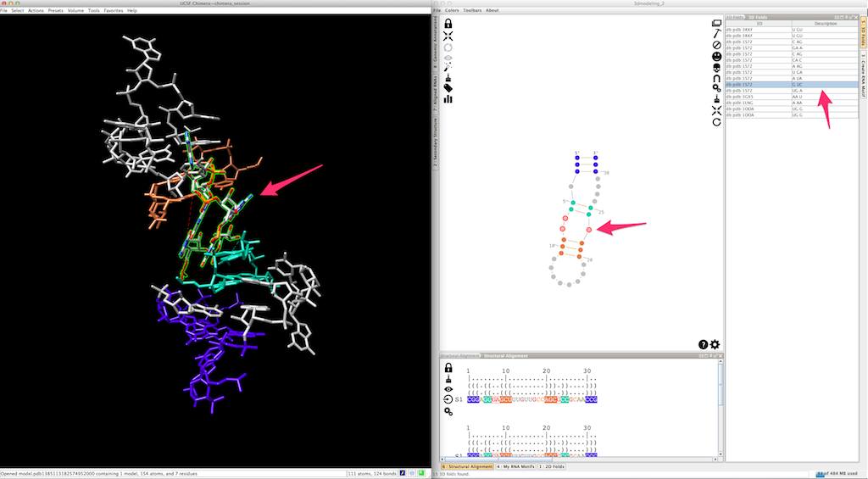
Task: Open the Tools menu in Chimera
Action: tap(94, 10)
